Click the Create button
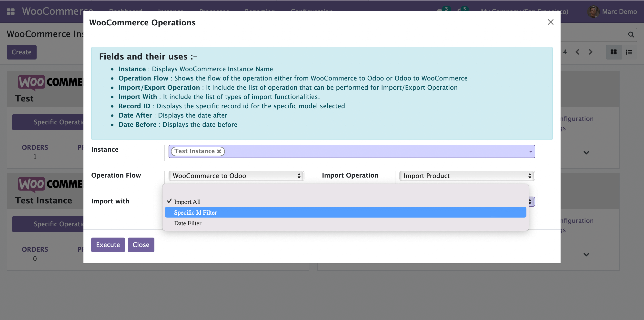644x320 pixels. (21, 52)
